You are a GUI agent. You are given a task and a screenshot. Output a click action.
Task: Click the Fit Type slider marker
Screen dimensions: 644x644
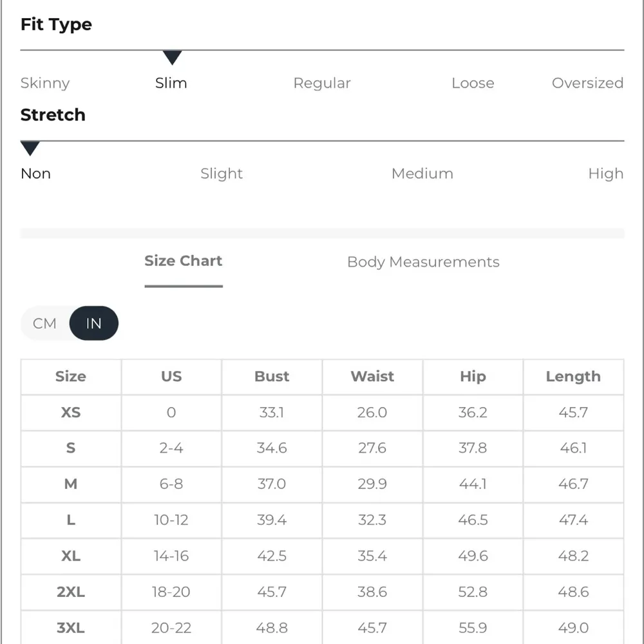click(x=172, y=58)
